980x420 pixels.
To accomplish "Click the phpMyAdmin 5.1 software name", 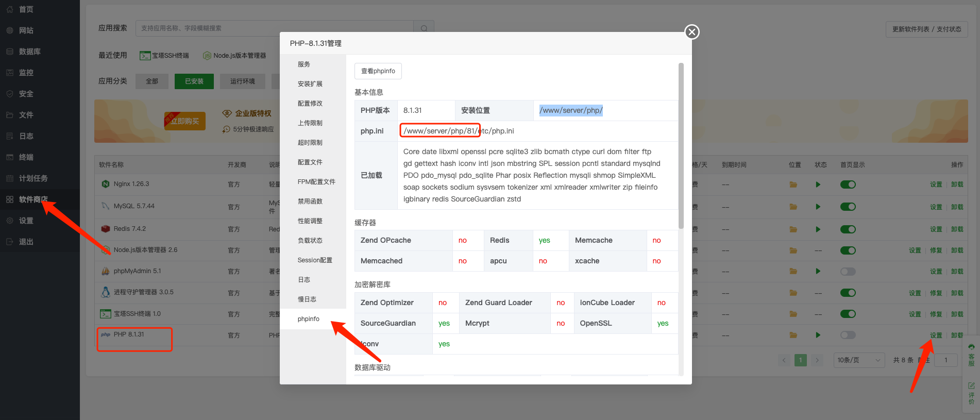I will tap(138, 271).
